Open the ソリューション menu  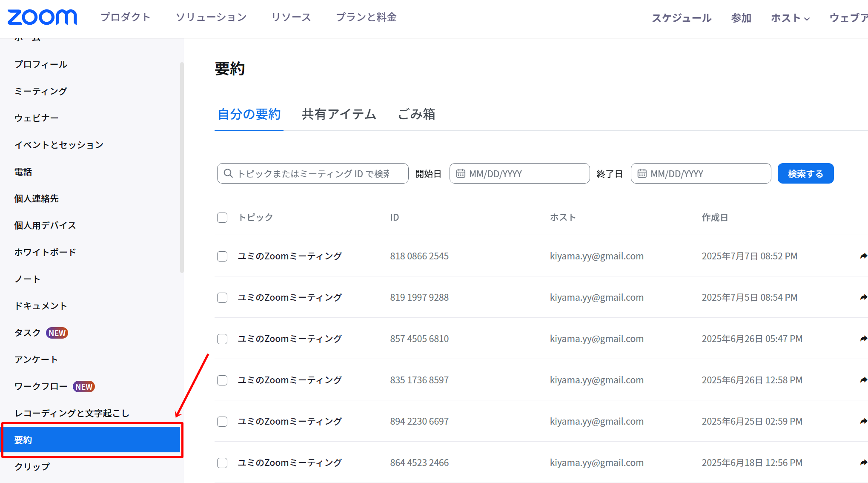point(211,17)
